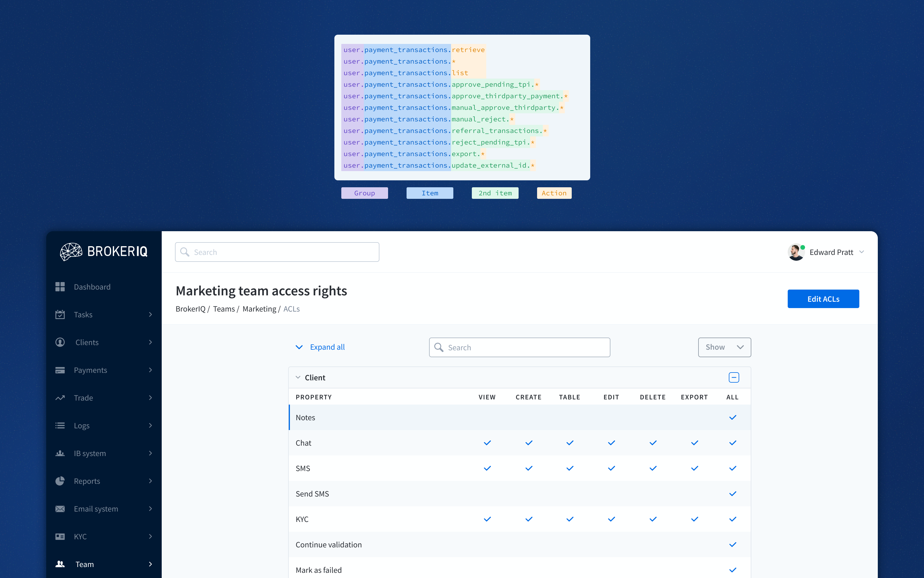Open Team in the sidebar
This screenshot has height=578, width=924.
click(104, 564)
